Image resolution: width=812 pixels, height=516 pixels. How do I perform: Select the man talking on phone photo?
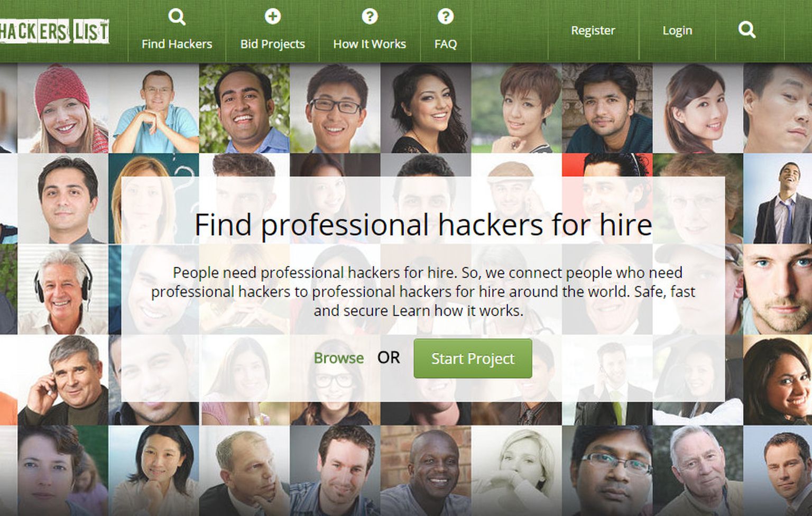(x=63, y=380)
